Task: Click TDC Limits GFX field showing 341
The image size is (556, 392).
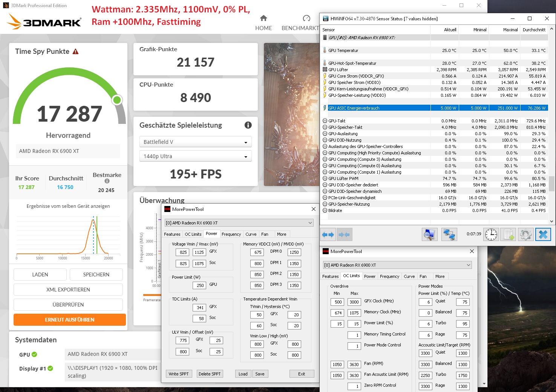Action: coord(199,307)
